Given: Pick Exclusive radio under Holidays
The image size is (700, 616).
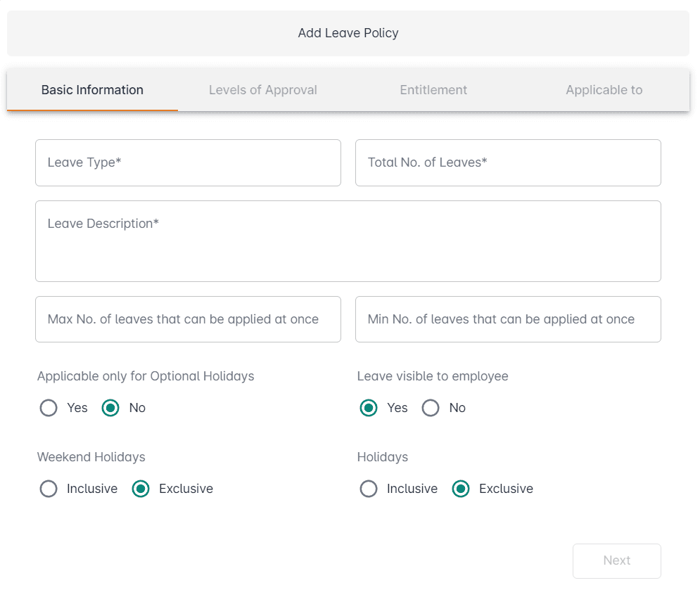Looking at the screenshot, I should click(x=461, y=489).
